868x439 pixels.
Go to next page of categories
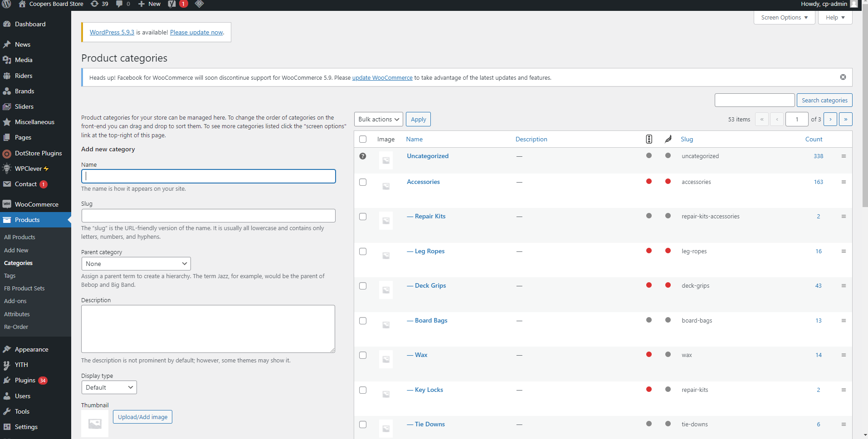830,119
